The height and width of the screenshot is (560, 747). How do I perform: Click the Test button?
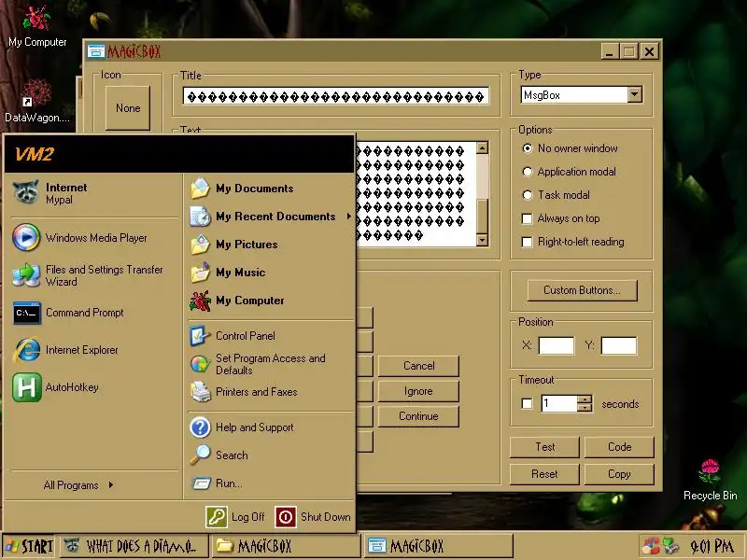tap(544, 447)
